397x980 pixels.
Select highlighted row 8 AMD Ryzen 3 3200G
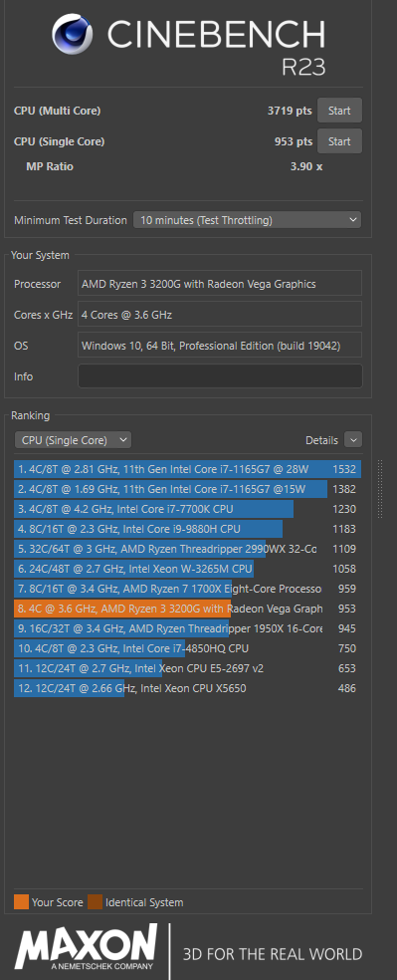click(x=187, y=609)
